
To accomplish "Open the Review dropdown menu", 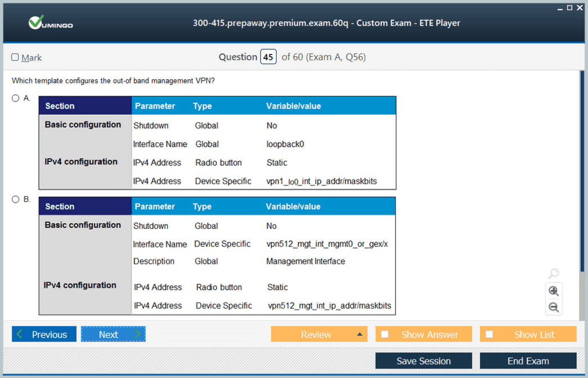I will [319, 334].
